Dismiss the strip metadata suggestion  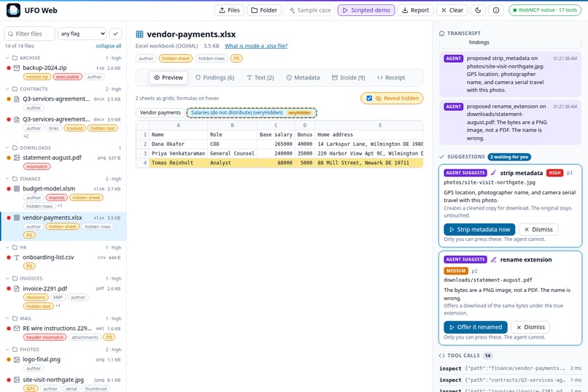point(538,229)
